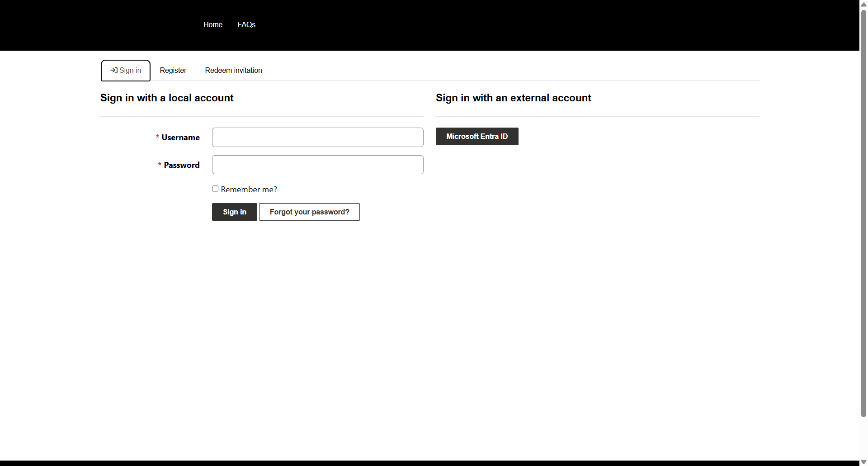Go to Home in top navigation
The height and width of the screenshot is (466, 868).
point(213,24)
